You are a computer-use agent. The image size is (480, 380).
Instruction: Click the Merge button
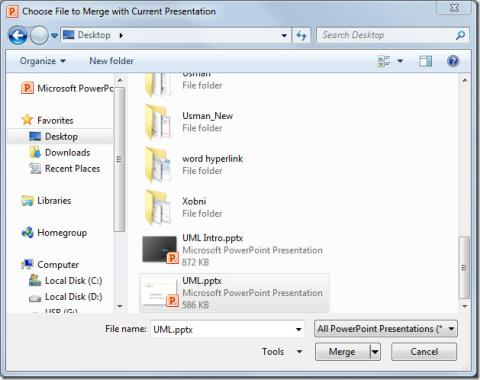click(342, 352)
